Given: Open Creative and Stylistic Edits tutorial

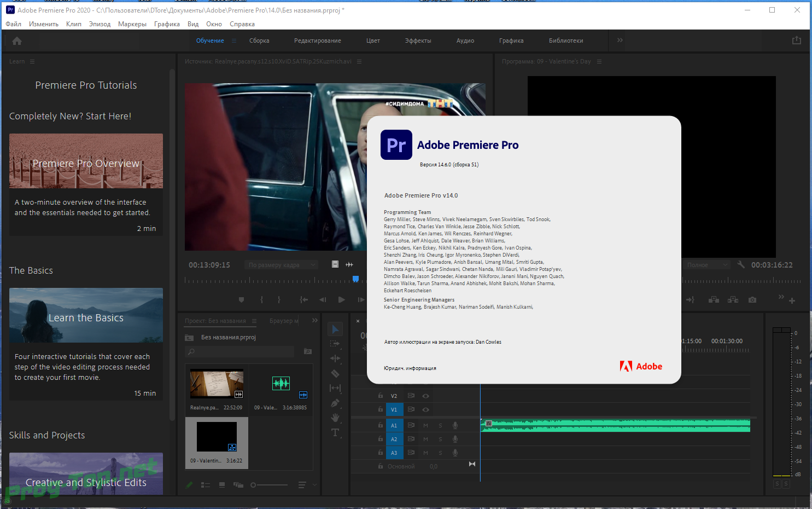Looking at the screenshot, I should (86, 474).
